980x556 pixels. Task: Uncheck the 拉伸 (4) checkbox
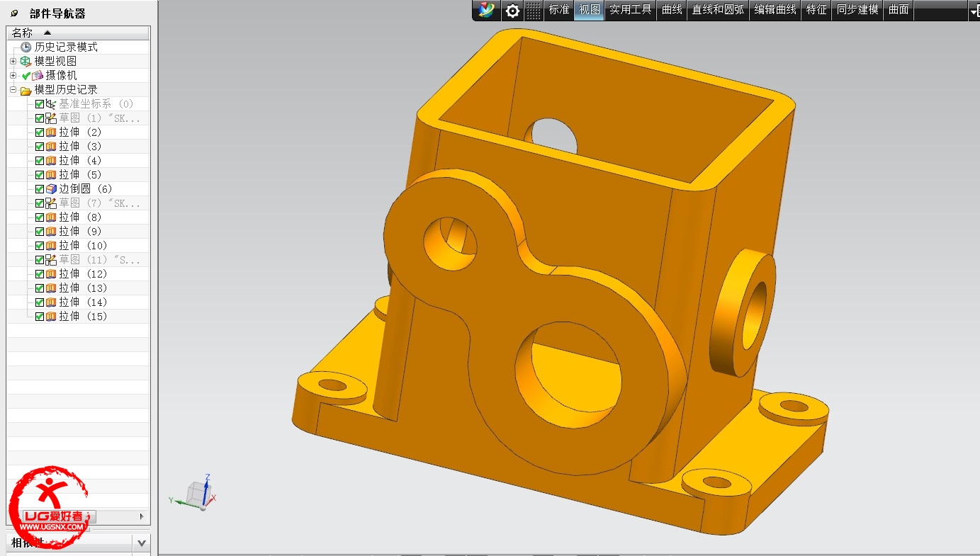pos(40,161)
